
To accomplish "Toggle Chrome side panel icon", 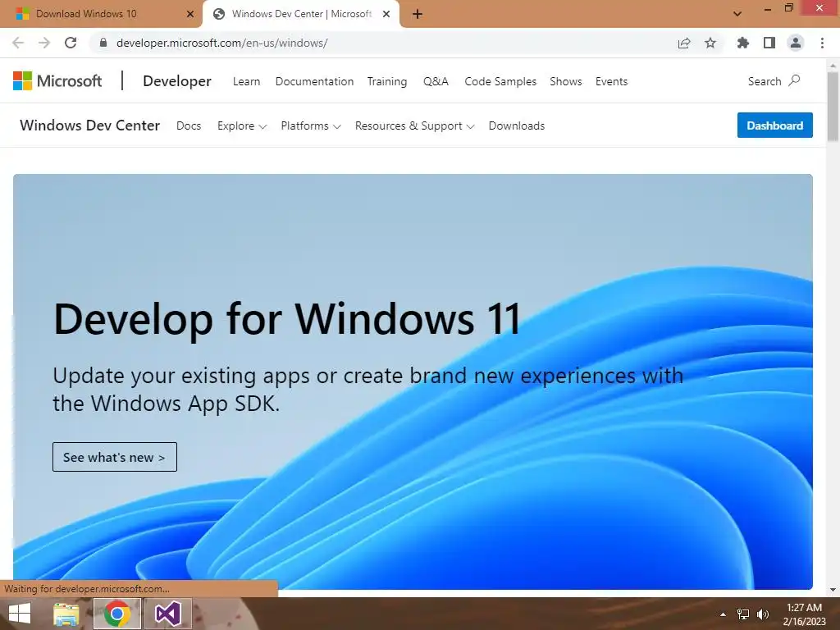I will coord(769,43).
